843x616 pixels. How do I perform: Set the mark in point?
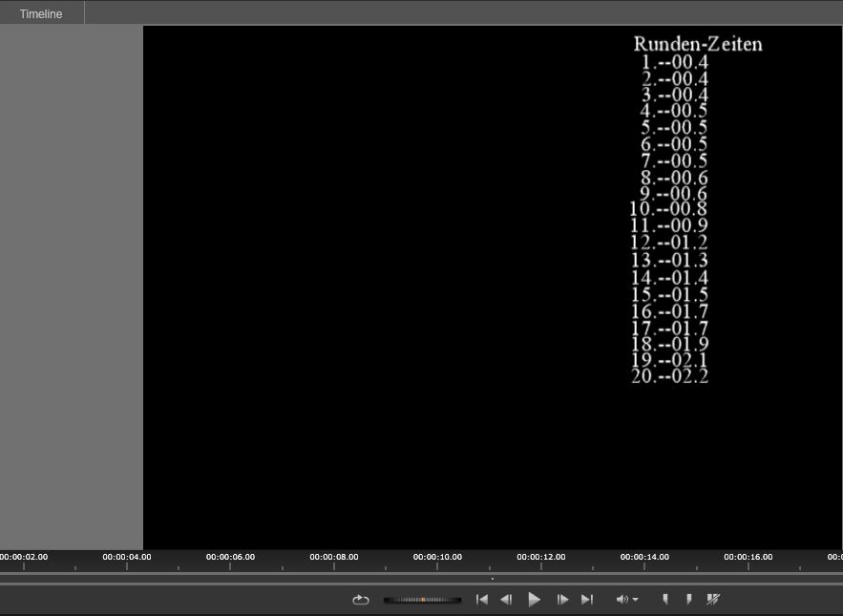(665, 599)
